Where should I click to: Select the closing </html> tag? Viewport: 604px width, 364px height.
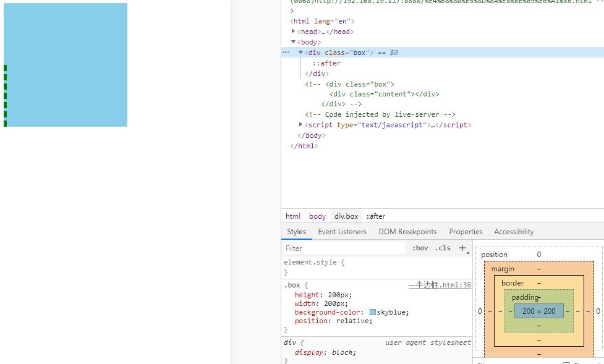point(304,146)
